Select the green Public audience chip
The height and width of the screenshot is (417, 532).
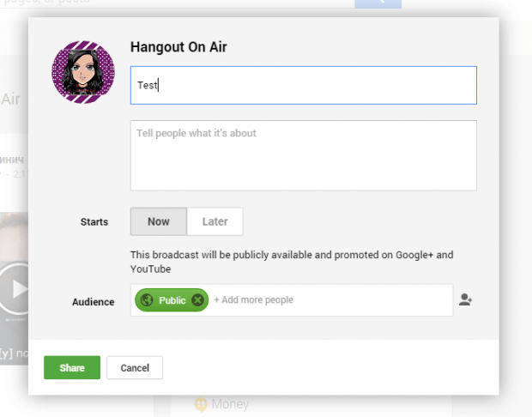tap(172, 300)
